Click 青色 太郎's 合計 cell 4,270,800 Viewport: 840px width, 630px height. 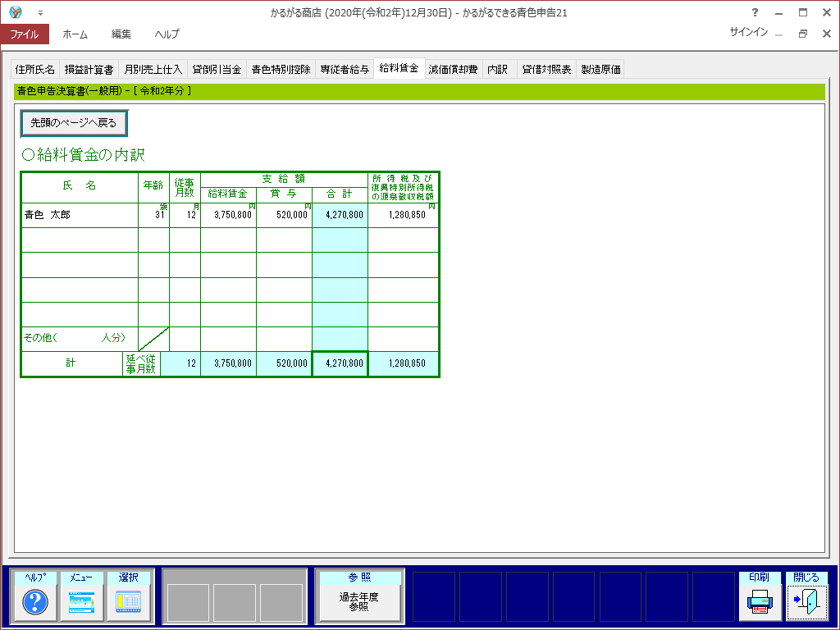(x=340, y=215)
